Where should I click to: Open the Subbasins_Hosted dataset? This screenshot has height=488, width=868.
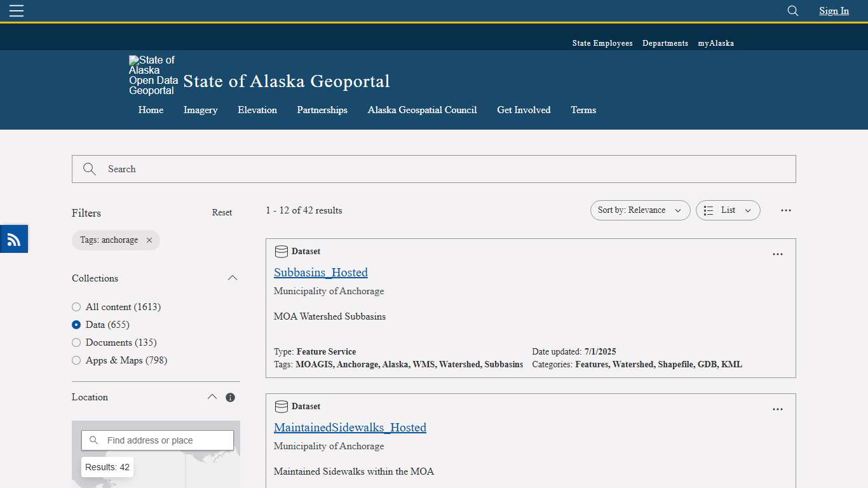(320, 272)
